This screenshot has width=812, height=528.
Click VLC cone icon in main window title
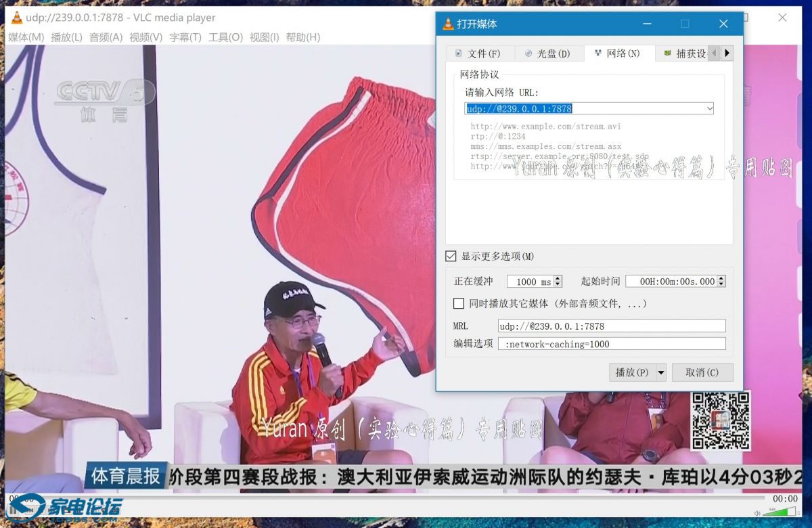pyautogui.click(x=17, y=18)
